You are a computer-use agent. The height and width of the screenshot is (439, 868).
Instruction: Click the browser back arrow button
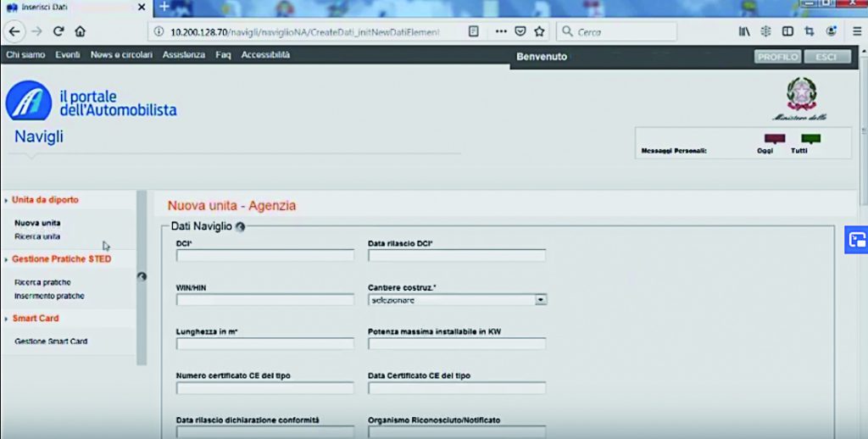[14, 31]
